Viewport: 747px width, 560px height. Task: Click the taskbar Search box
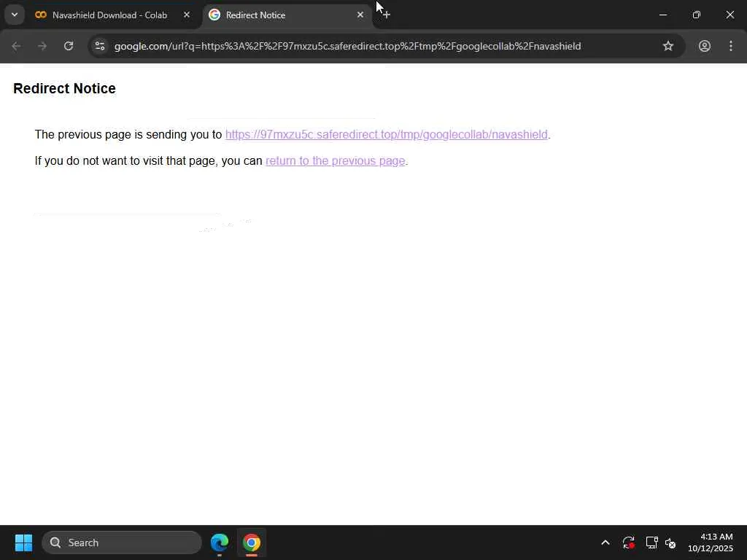tap(122, 542)
